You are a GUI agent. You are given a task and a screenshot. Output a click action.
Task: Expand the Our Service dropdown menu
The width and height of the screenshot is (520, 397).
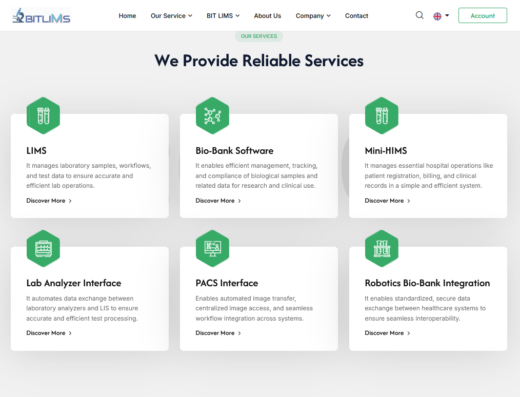tap(171, 16)
